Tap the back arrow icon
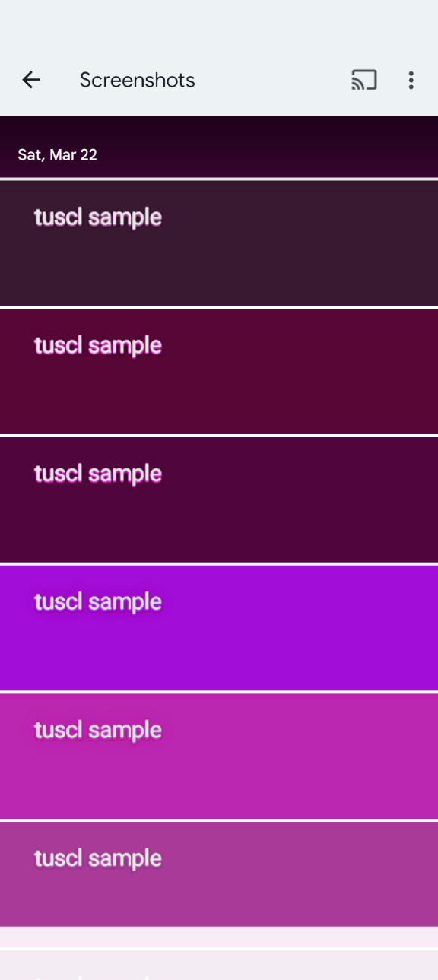This screenshot has height=980, width=438. point(30,80)
